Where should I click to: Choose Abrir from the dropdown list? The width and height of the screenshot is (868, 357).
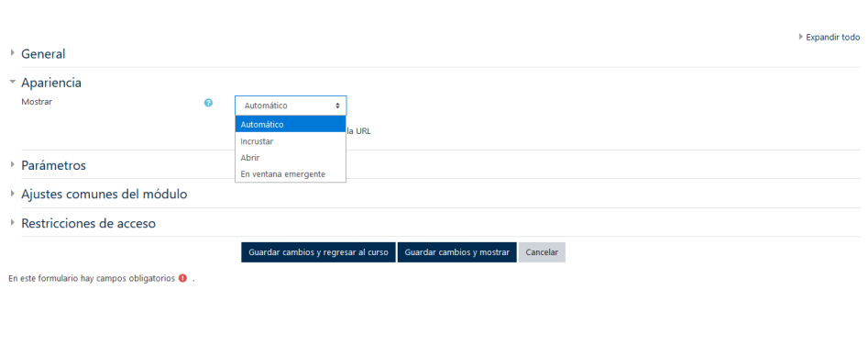pos(291,158)
